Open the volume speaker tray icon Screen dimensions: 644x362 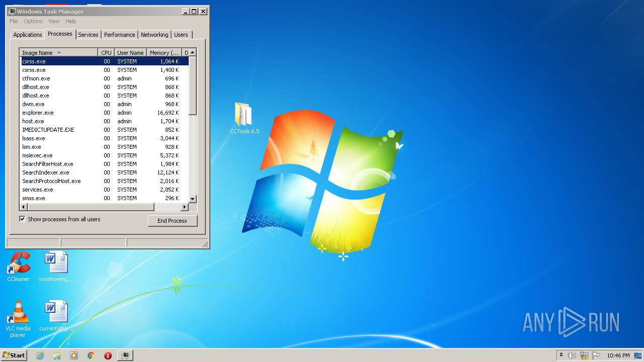[572, 355]
